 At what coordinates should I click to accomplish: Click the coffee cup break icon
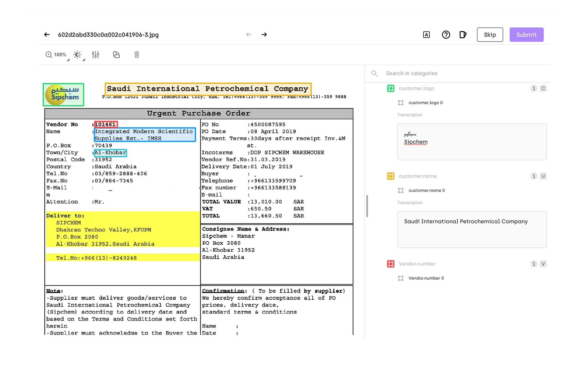click(x=463, y=35)
